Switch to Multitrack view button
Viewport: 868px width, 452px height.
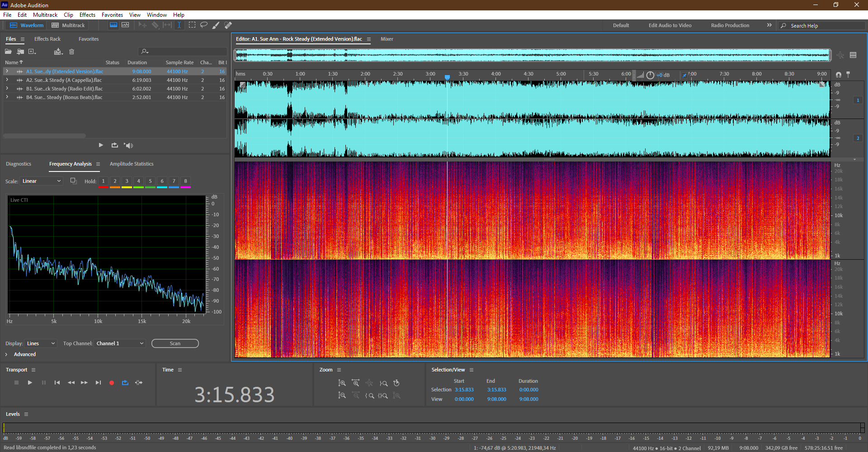click(x=68, y=25)
